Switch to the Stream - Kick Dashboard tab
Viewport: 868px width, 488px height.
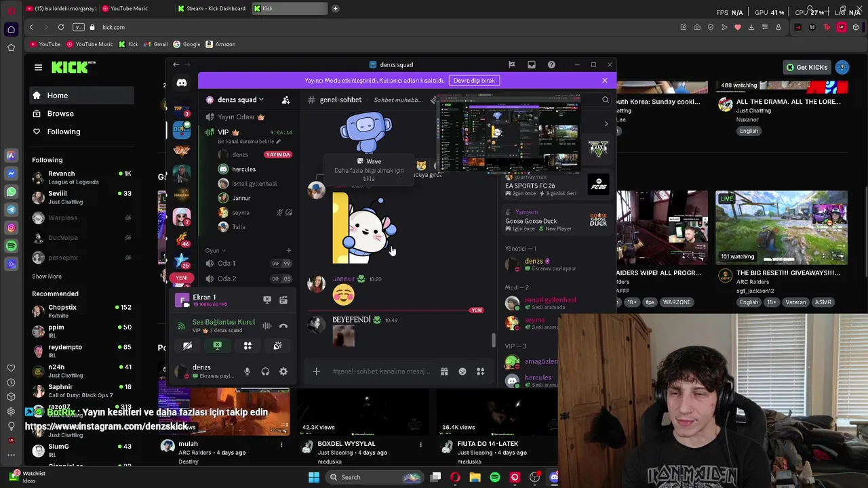211,8
